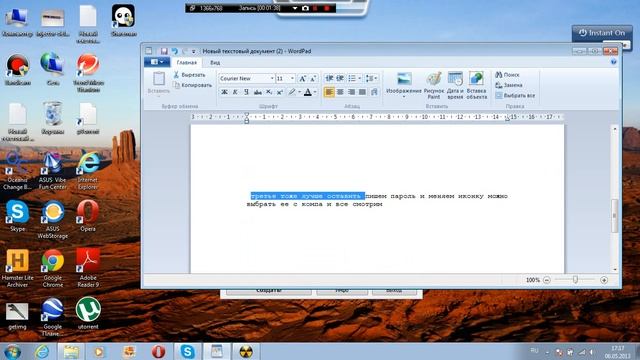This screenshot has width=640, height=360.
Task: Apply the text highlight color marker
Action: click(x=292, y=92)
